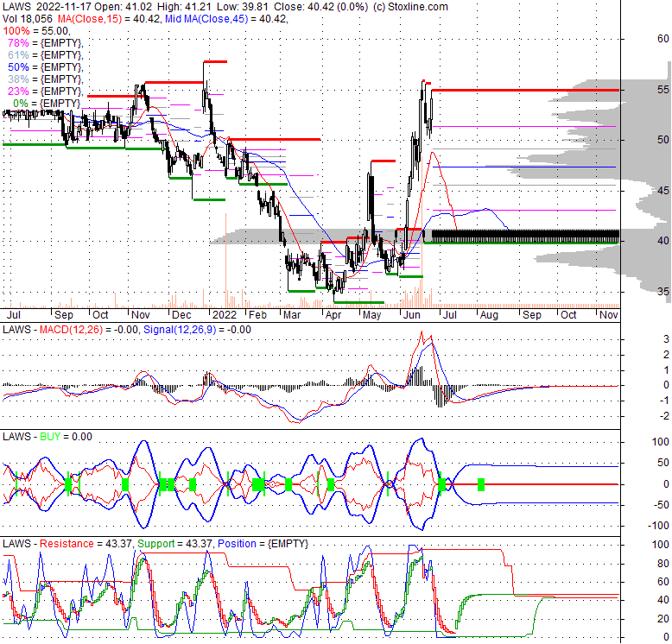This screenshot has width=672, height=644.
Task: Click the LAWS ticker header text
Action: pos(16,7)
